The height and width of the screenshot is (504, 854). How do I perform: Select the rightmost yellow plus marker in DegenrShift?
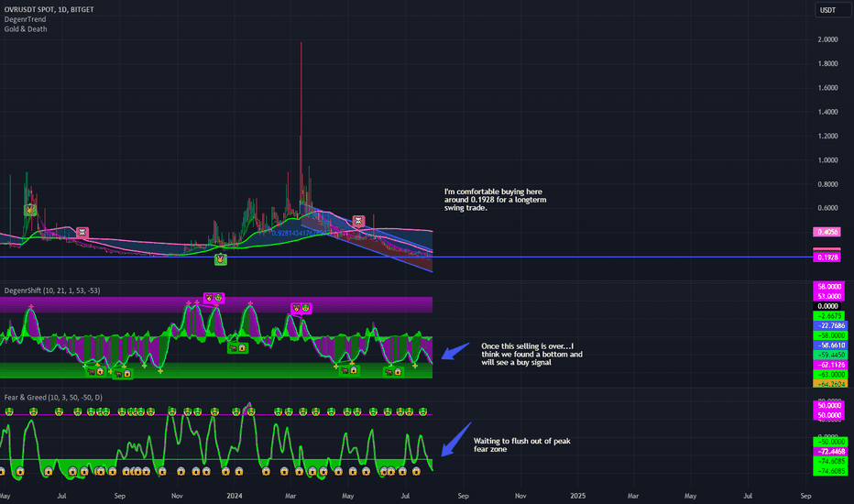[x=415, y=366]
